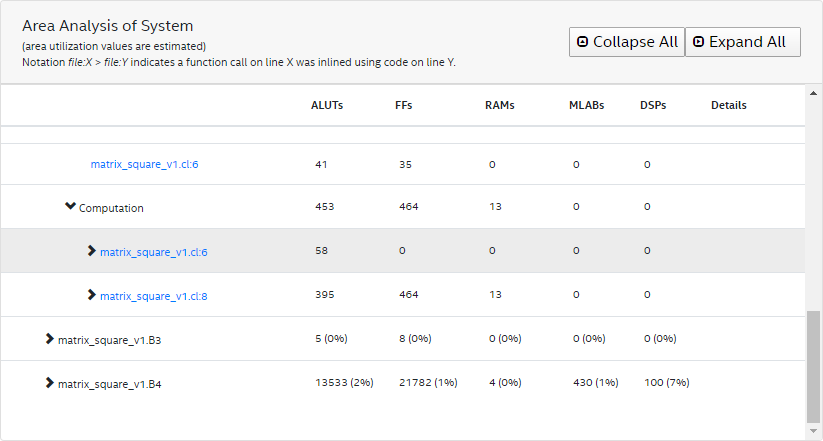This screenshot has height=441, width=823.
Task: Collapse the Computation tree node chevron
Action: 70,207
